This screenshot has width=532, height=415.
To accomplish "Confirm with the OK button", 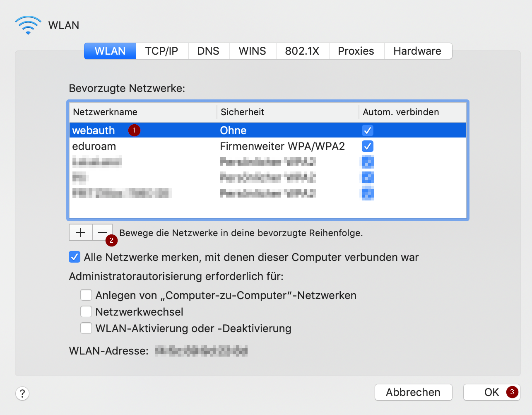I will coord(491,392).
